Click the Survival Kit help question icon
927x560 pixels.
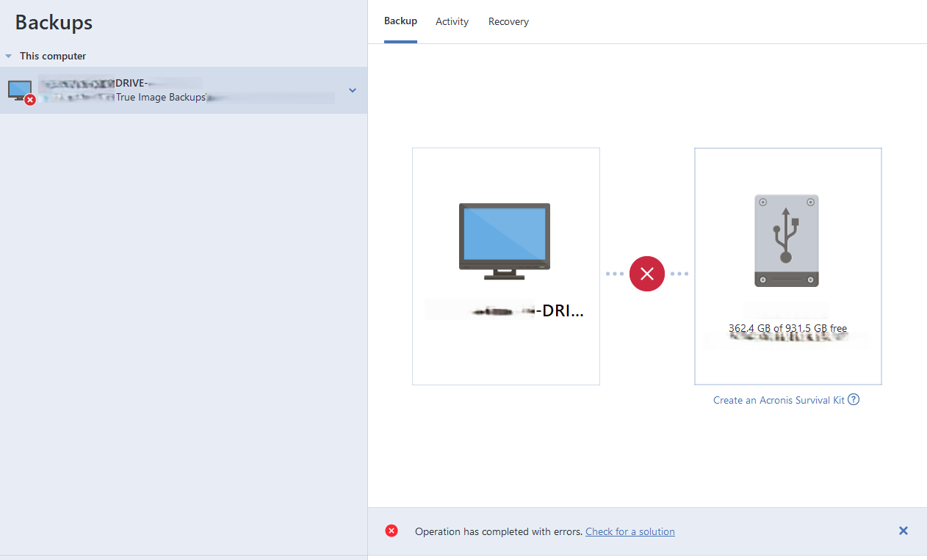(x=854, y=400)
